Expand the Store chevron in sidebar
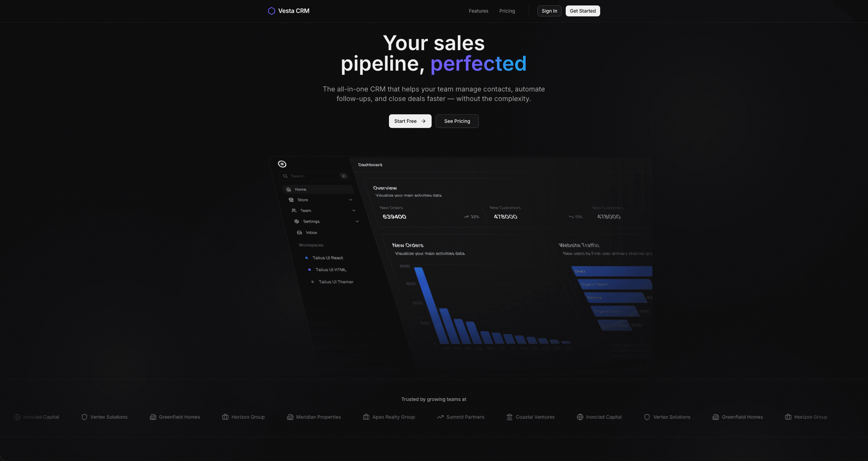 tap(350, 200)
